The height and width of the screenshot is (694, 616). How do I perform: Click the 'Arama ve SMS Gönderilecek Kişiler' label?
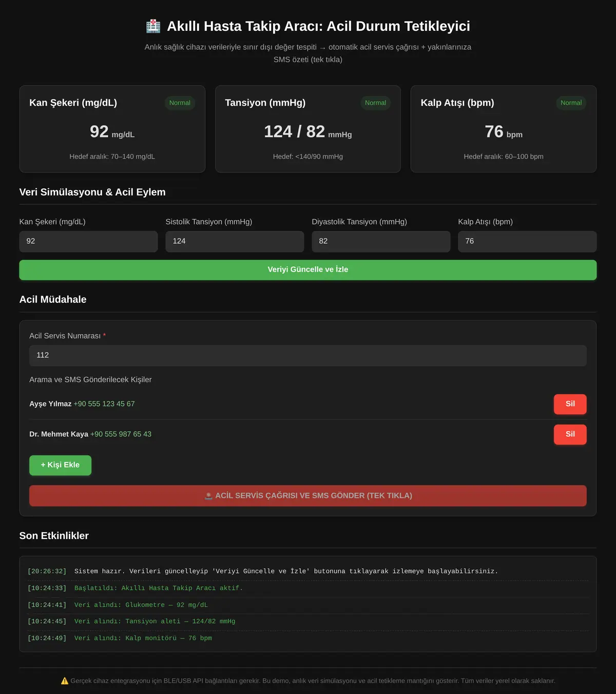pyautogui.click(x=90, y=380)
